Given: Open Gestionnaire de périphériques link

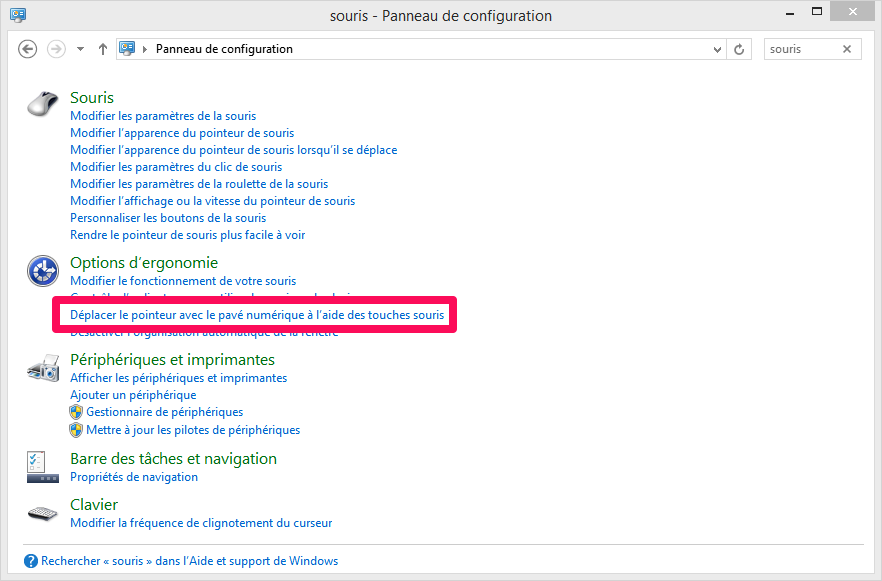Looking at the screenshot, I should pyautogui.click(x=164, y=412).
